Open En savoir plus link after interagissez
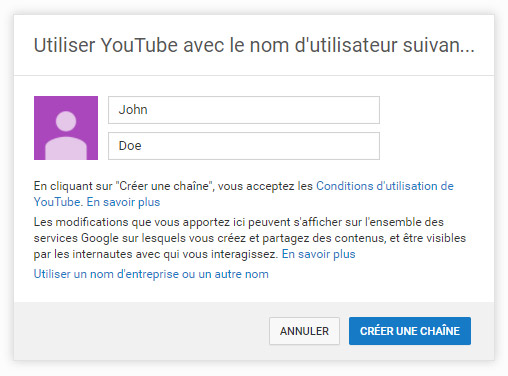The height and width of the screenshot is (376, 508). [x=319, y=254]
